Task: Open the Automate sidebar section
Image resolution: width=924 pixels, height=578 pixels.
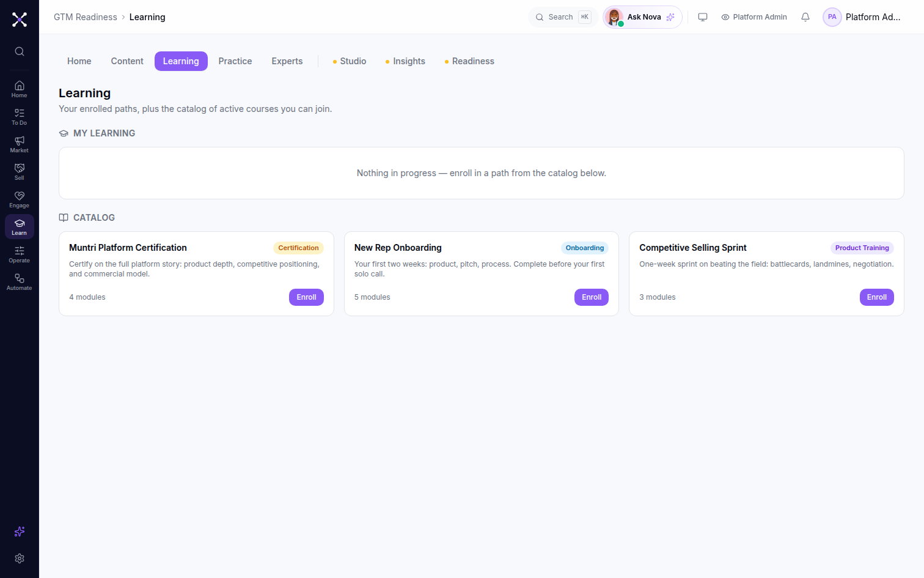Action: [x=20, y=282]
